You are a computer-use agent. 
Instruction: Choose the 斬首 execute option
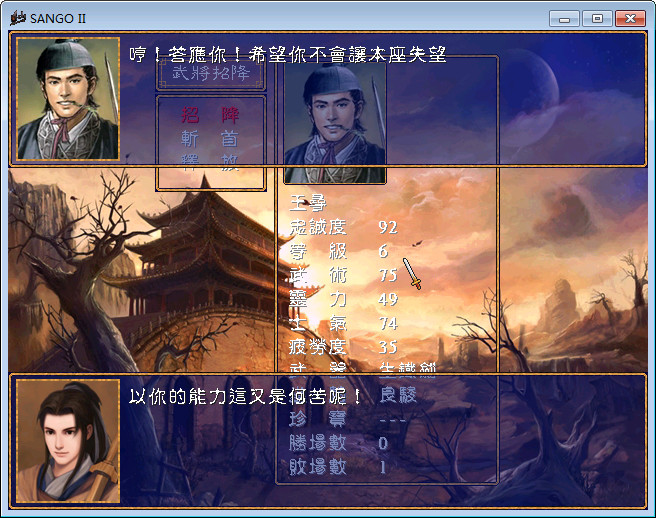(x=210, y=138)
